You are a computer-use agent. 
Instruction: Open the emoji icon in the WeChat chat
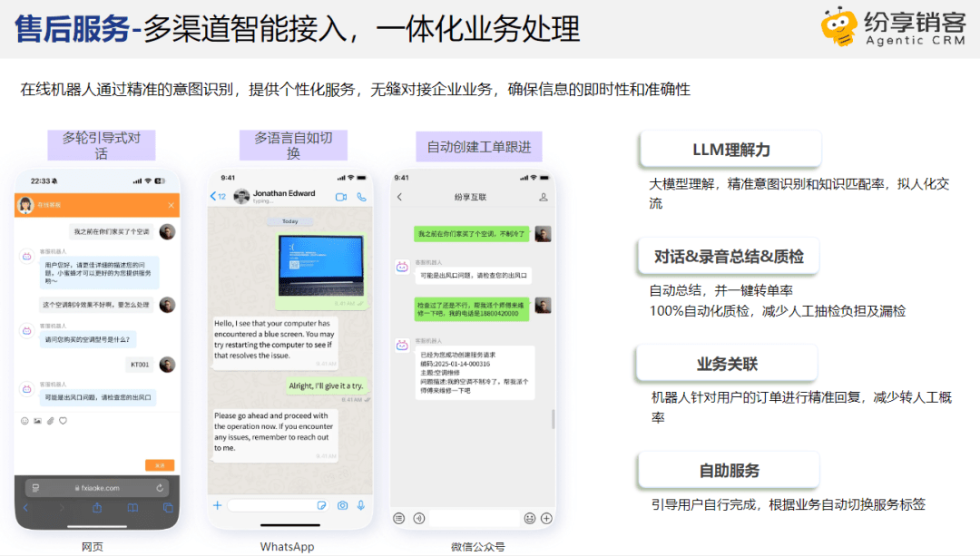pos(530,518)
